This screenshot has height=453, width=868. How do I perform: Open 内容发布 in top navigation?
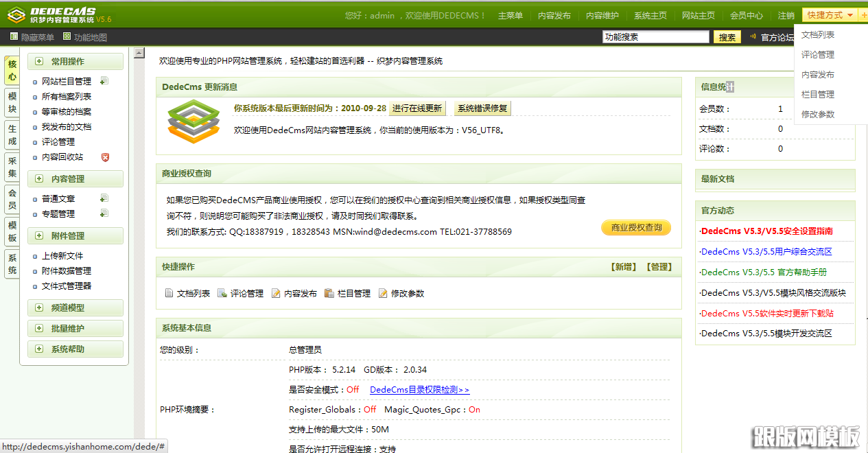[554, 16]
